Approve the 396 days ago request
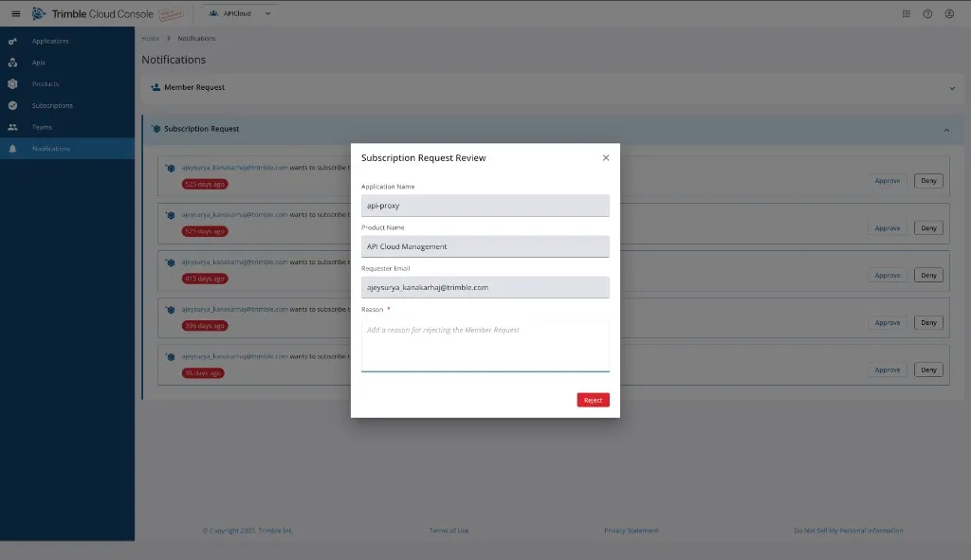971x560 pixels. coord(887,322)
